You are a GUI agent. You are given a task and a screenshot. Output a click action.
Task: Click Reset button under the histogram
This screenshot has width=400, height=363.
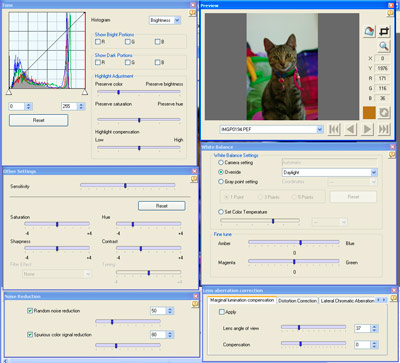point(39,120)
